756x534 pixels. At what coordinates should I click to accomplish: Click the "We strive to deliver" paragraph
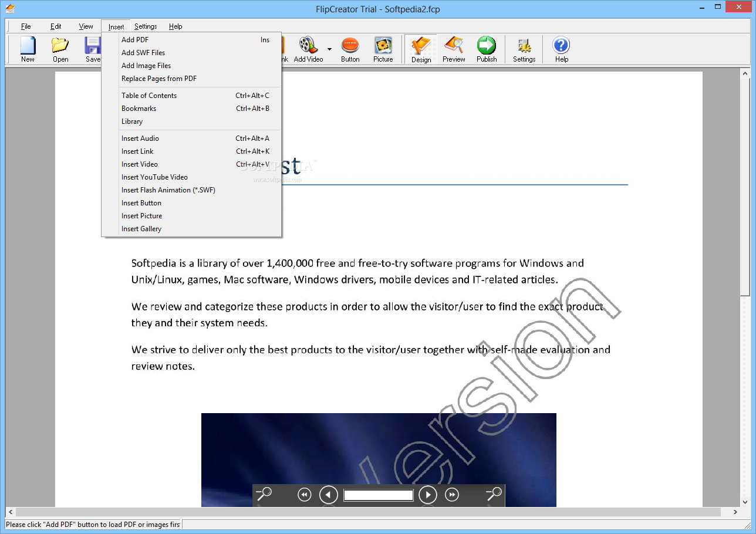[x=371, y=358]
